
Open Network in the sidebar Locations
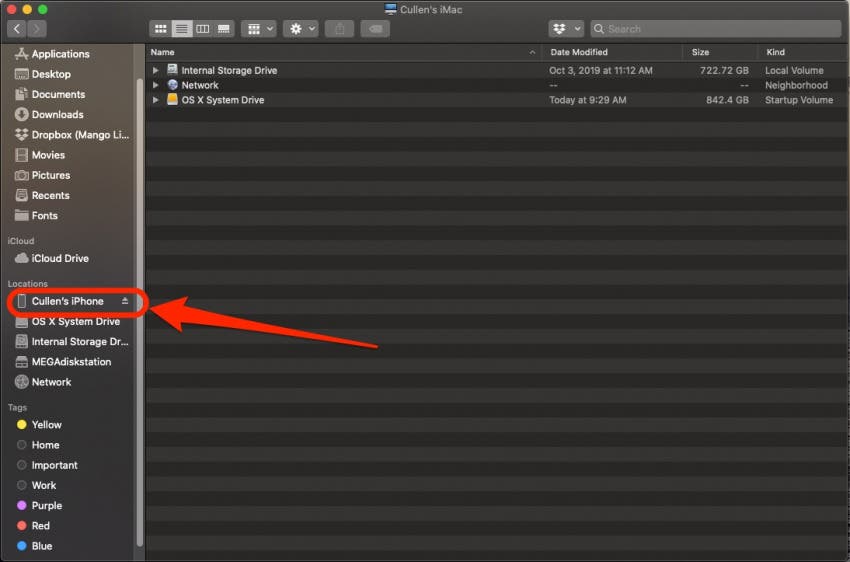51,382
